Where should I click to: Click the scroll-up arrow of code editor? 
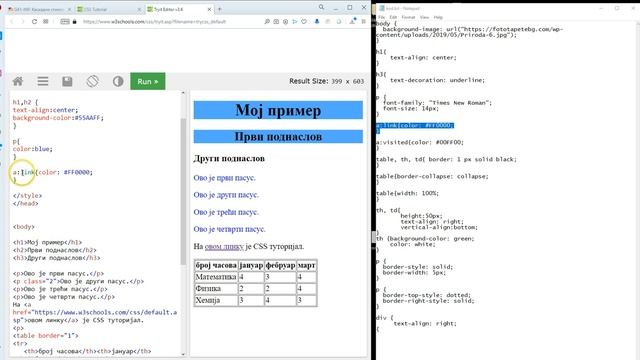click(x=183, y=93)
